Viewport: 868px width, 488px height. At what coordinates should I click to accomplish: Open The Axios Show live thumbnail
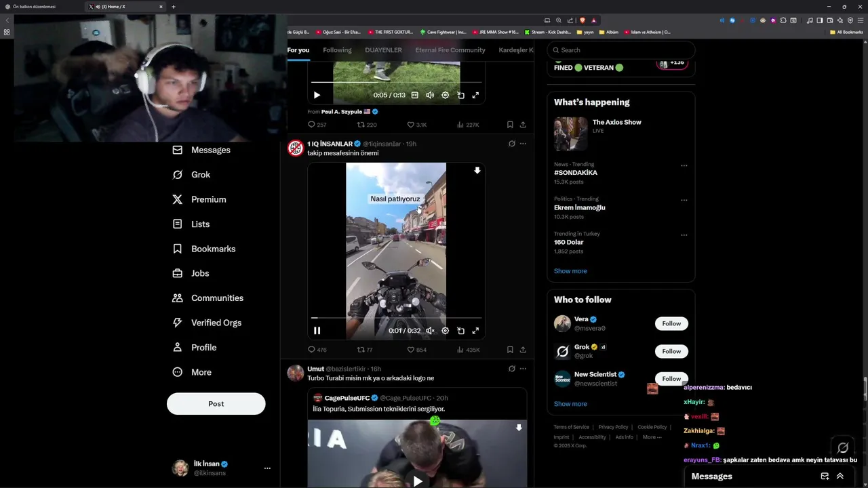(570, 134)
